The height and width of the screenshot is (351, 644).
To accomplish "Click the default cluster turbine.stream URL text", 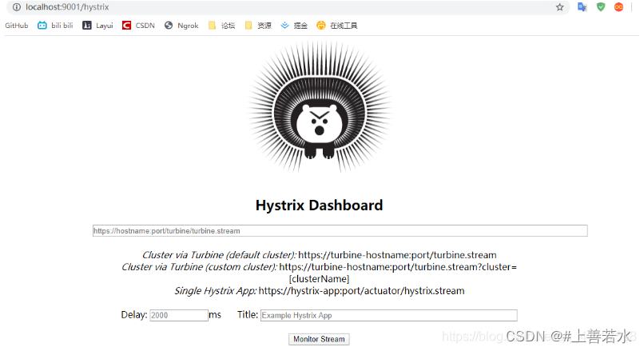I will [x=397, y=255].
